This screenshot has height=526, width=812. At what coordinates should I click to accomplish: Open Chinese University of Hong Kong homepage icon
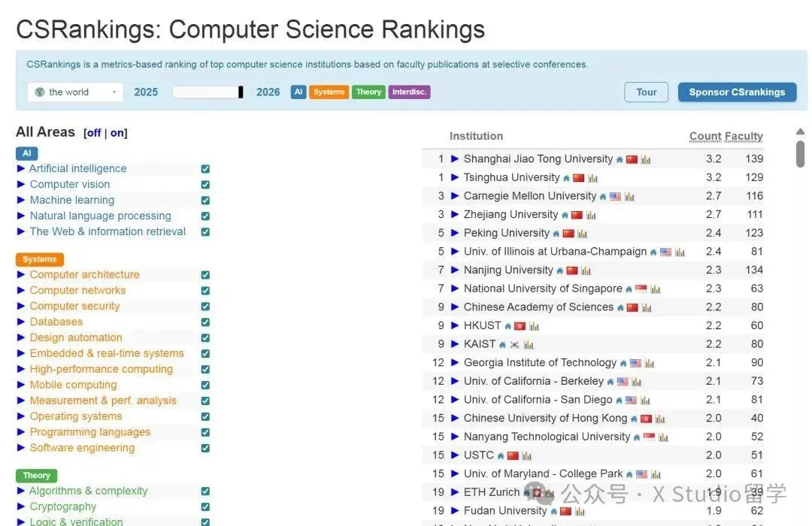(634, 419)
